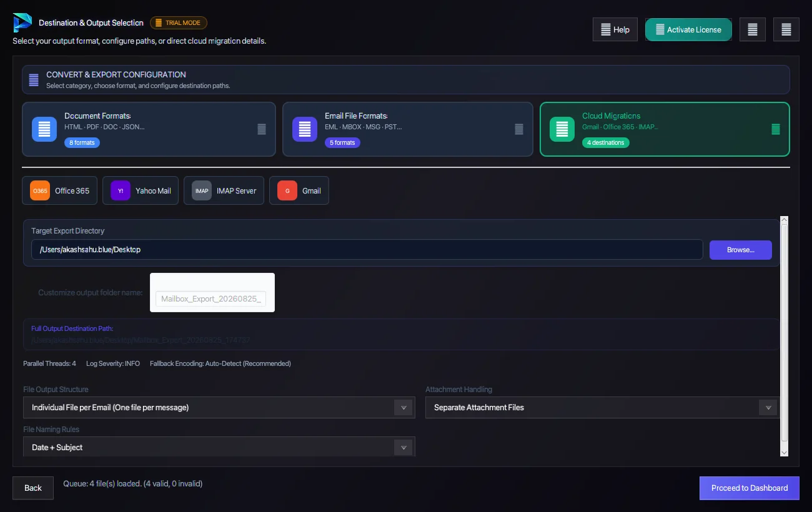Select the IMAP Server destination

pyautogui.click(x=224, y=190)
